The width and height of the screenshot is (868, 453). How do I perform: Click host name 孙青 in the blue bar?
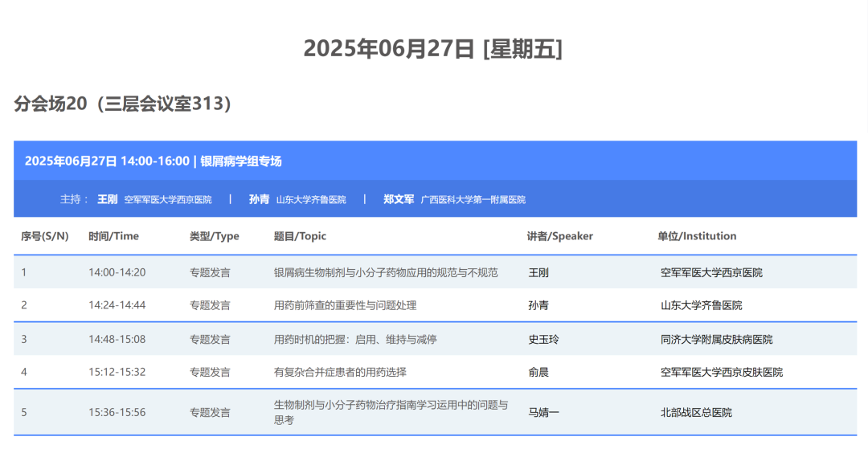(259, 199)
